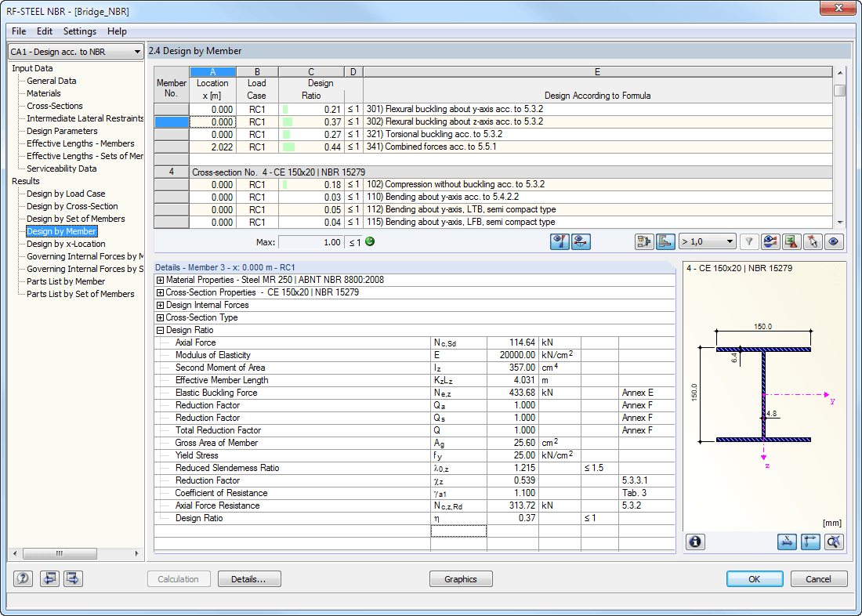
Task: Click the help question mark button
Action: 23,578
